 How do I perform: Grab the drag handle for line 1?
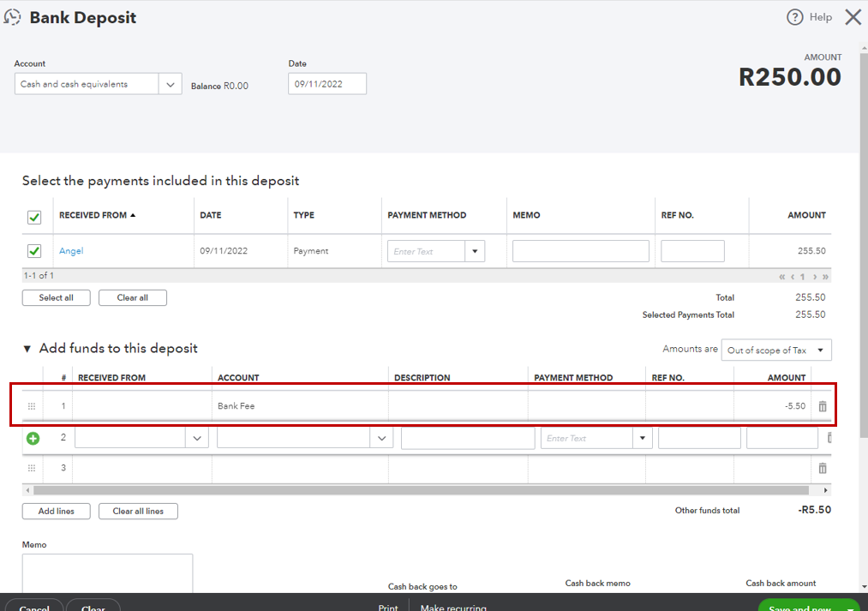tap(32, 406)
